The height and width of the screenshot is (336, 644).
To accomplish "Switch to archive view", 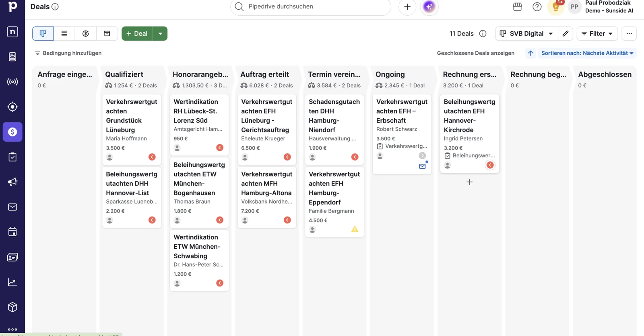I will coord(107,34).
